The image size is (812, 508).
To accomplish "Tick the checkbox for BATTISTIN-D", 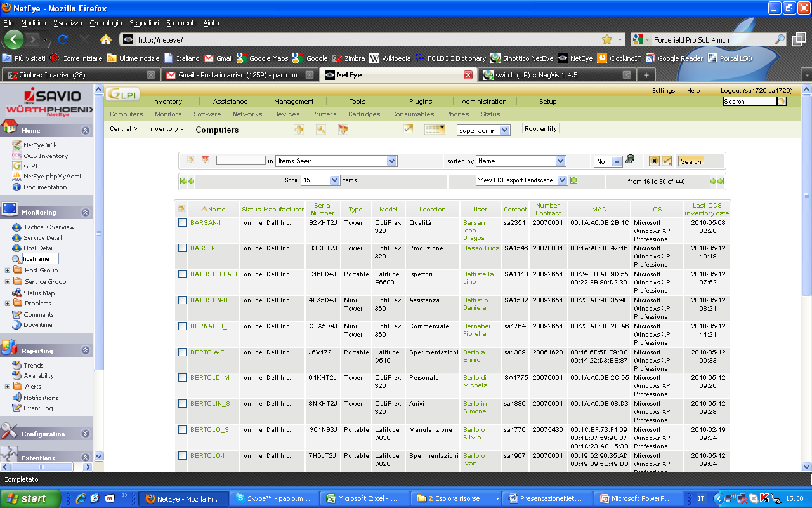I will (182, 300).
